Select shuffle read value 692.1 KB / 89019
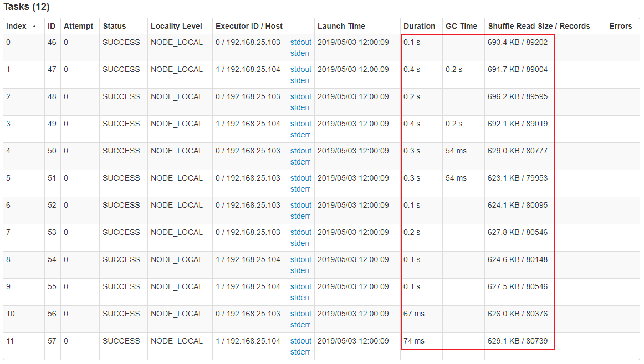Viewport: 644px width, 364px height. click(x=518, y=124)
